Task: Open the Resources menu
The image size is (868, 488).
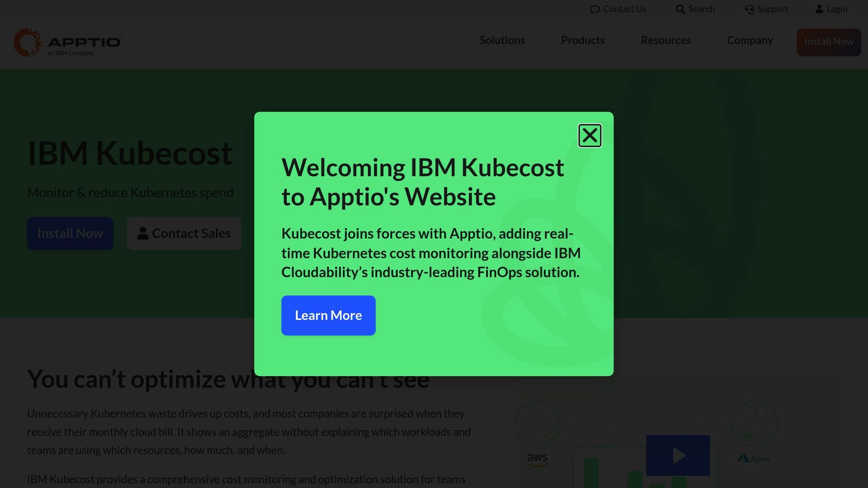Action: (666, 40)
